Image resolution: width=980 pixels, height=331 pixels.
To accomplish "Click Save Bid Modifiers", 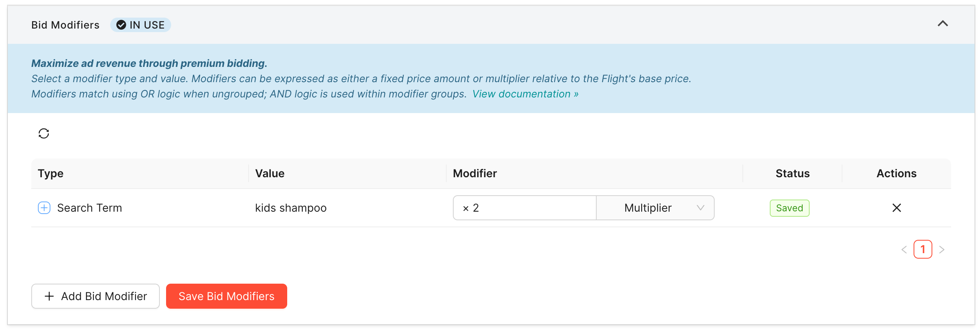I will tap(227, 296).
